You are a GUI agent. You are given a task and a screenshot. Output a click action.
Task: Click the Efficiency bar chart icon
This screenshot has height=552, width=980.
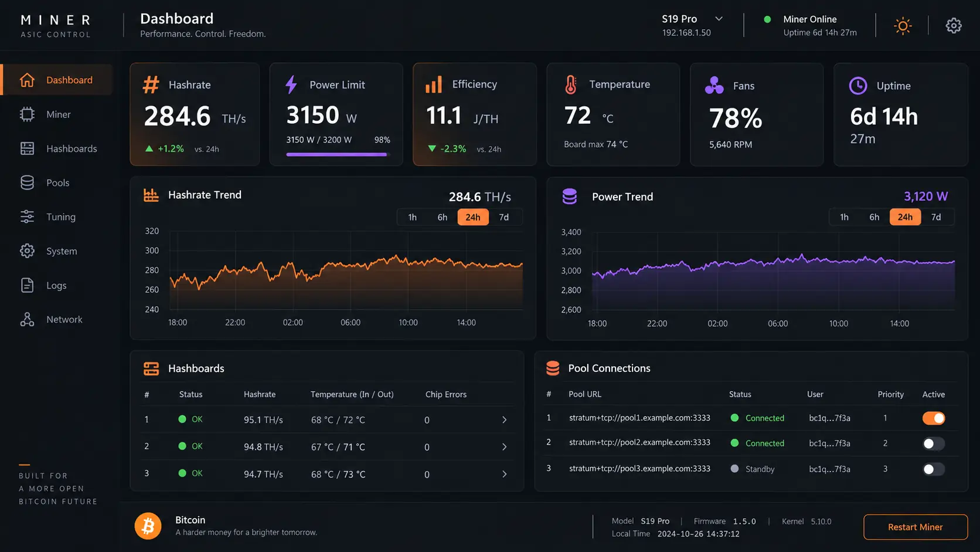pyautogui.click(x=434, y=84)
